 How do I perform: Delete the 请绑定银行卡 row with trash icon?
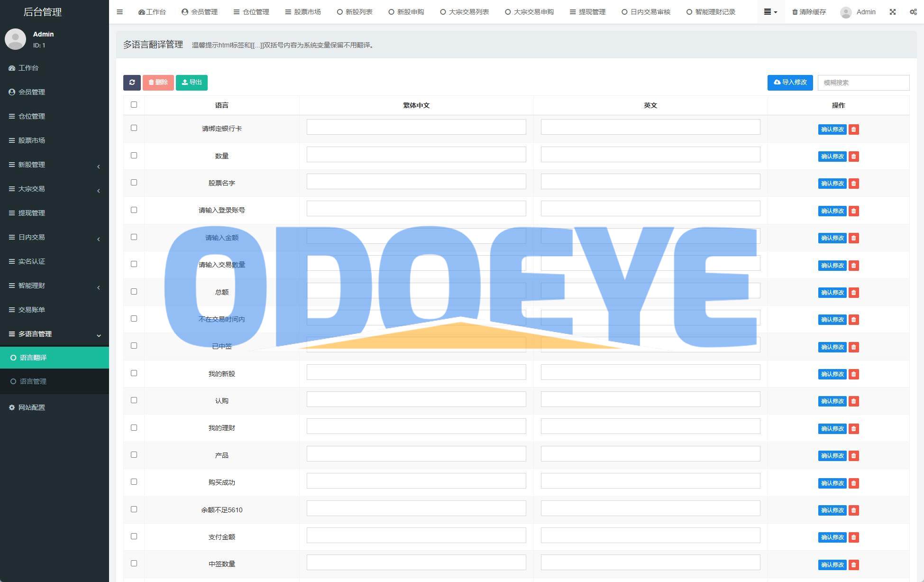[x=854, y=129]
